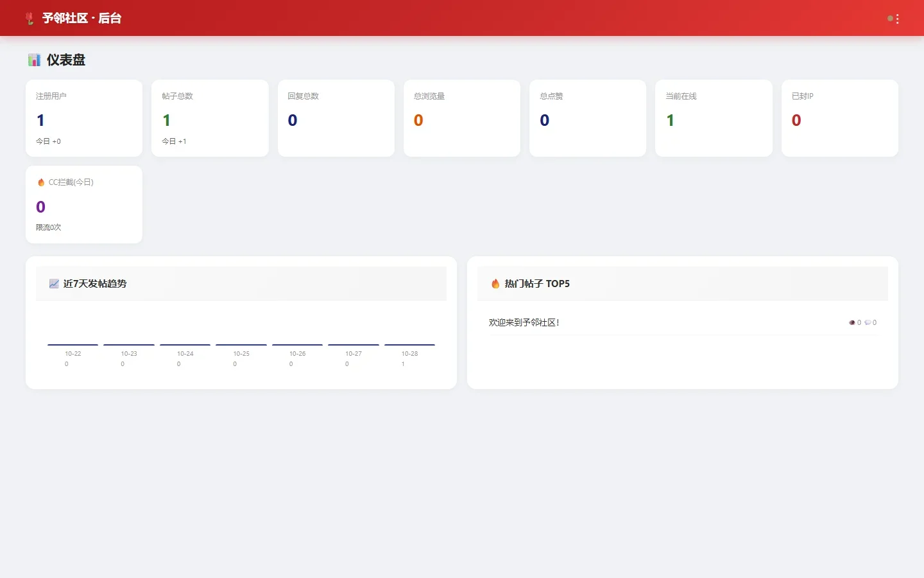Click the comment bubble icon on hot post
Viewport: 924px width, 578px height.
pyautogui.click(x=868, y=322)
